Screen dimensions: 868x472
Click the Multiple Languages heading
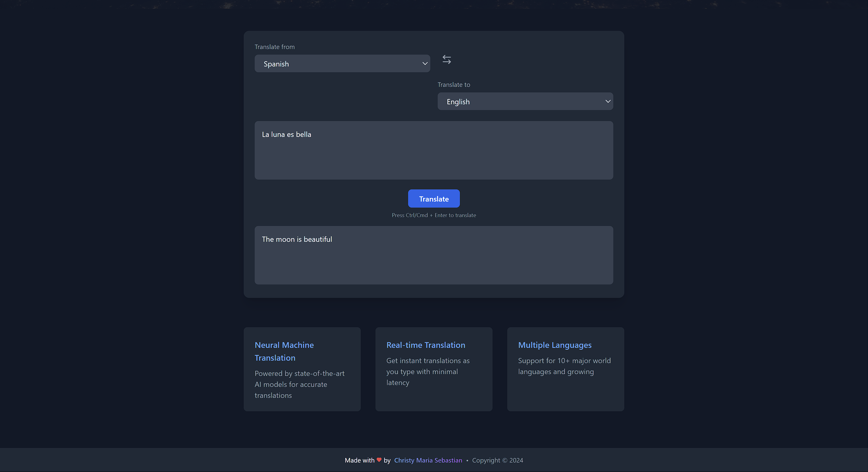pos(554,345)
